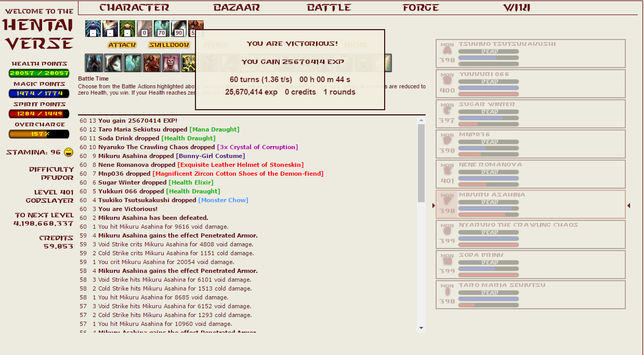Viewport: 644px width, 355px height.
Task: Click the dark-haired effect icon showing 90
Action: tap(179, 29)
